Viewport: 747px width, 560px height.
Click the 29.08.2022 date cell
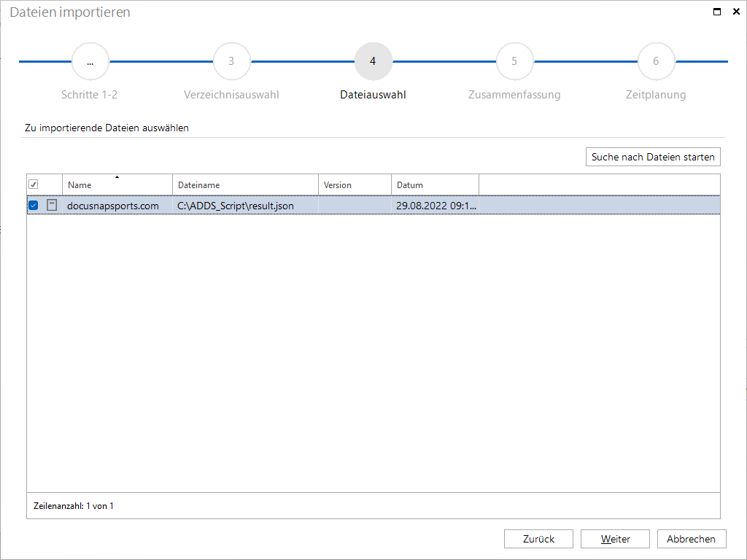click(x=435, y=206)
